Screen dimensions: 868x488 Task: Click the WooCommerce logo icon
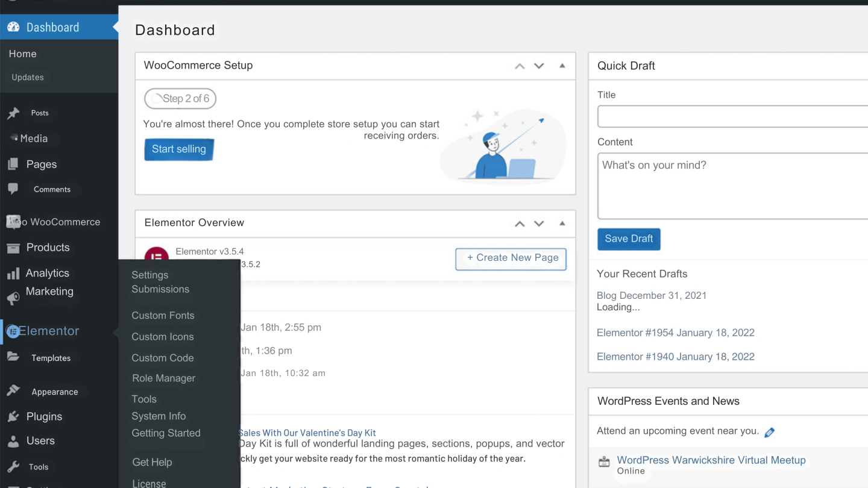(13, 222)
